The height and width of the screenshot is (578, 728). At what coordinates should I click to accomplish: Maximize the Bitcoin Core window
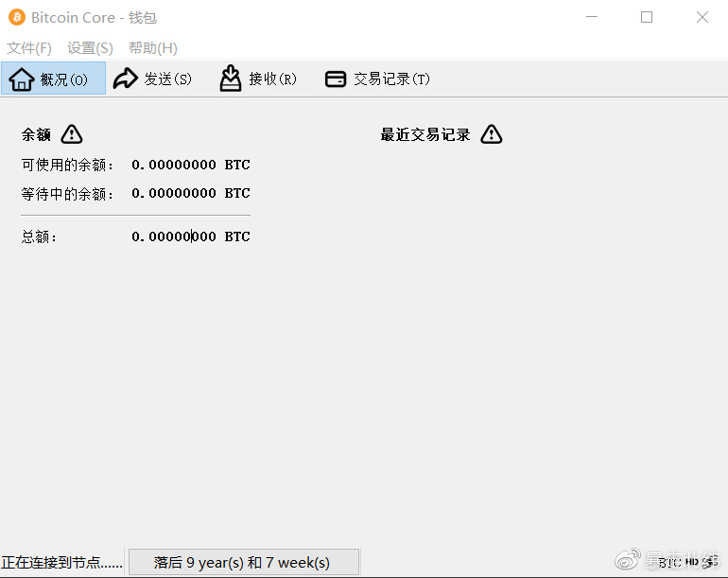pyautogui.click(x=647, y=17)
